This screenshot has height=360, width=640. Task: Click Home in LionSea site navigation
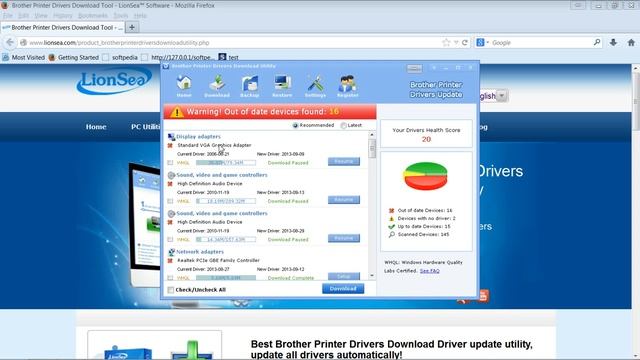(x=96, y=127)
